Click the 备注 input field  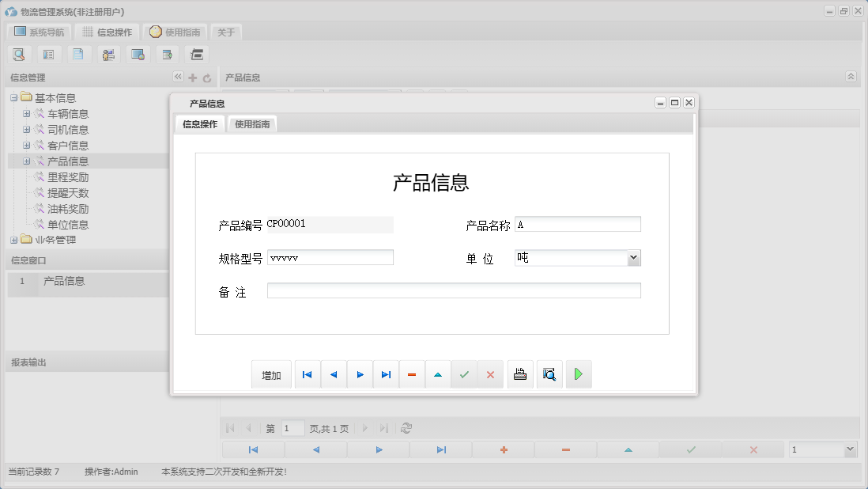[x=455, y=290]
